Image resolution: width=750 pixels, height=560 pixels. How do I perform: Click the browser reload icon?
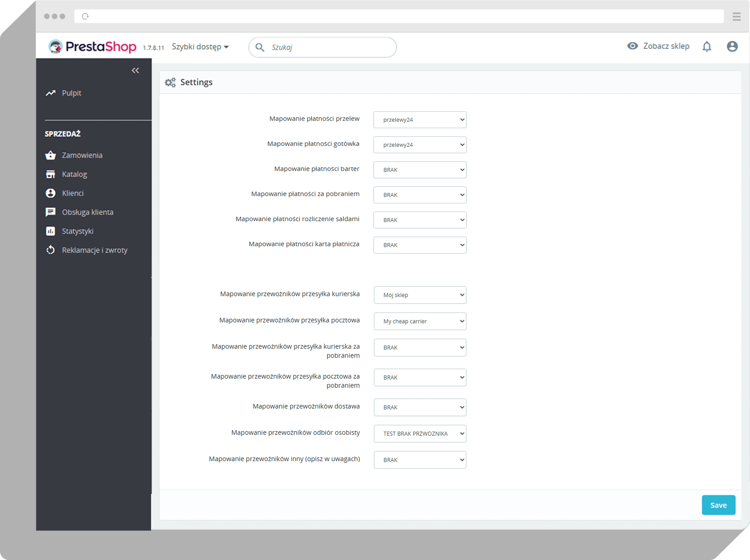(x=85, y=17)
